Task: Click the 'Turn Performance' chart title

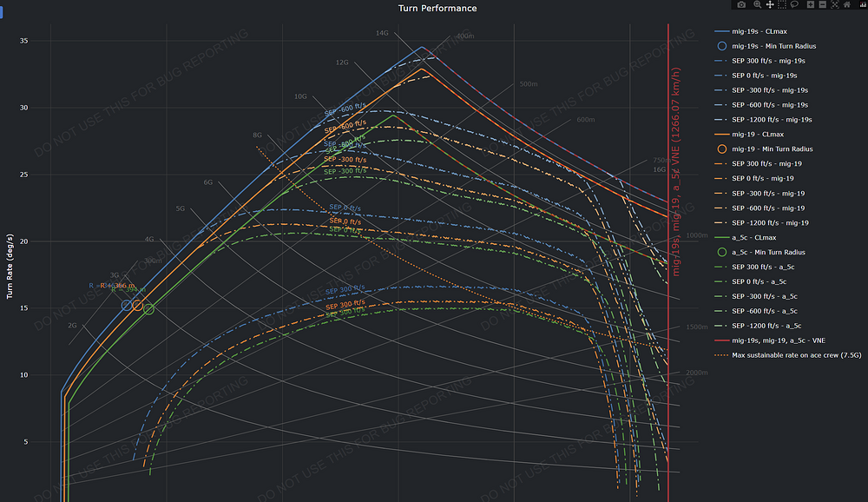Action: point(437,8)
